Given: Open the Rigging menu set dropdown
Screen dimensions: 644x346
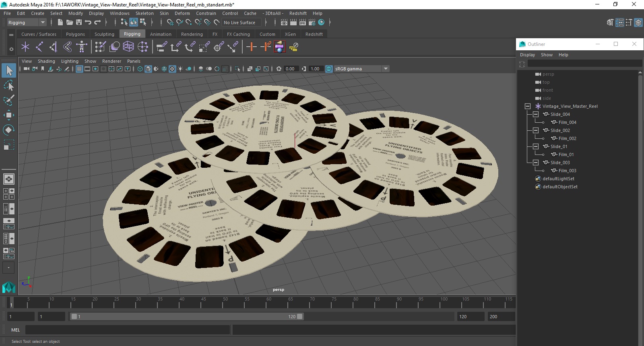Looking at the screenshot, I should tap(27, 23).
